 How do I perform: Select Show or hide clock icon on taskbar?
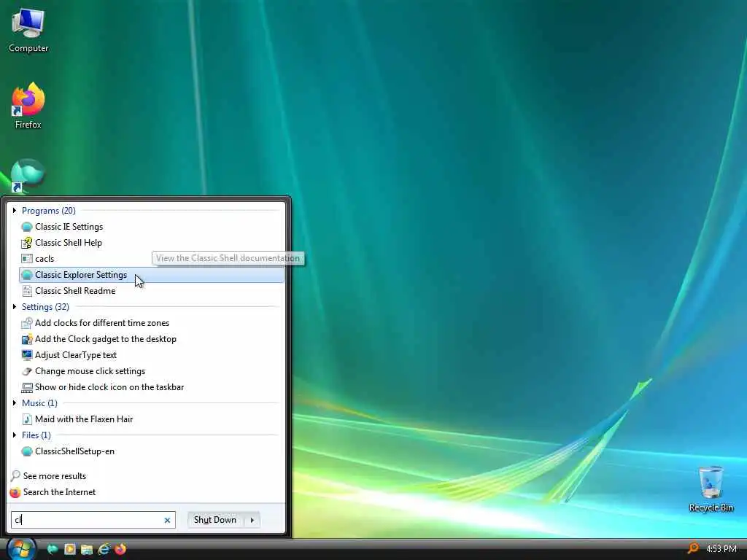(x=152, y=387)
